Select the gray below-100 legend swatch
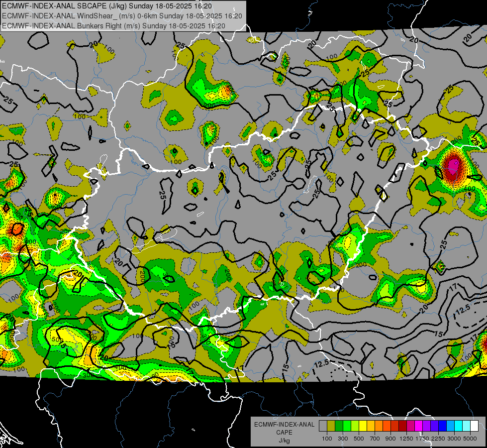 [x=323, y=426]
